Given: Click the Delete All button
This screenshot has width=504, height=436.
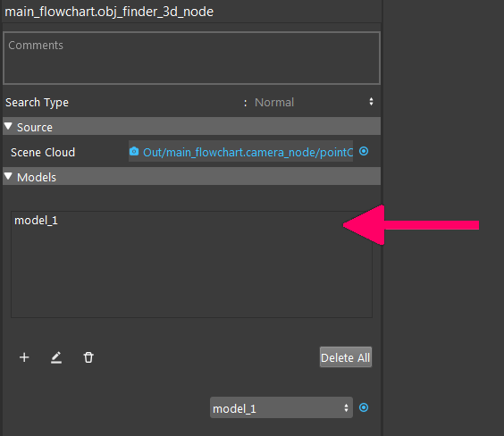Looking at the screenshot, I should coord(346,357).
